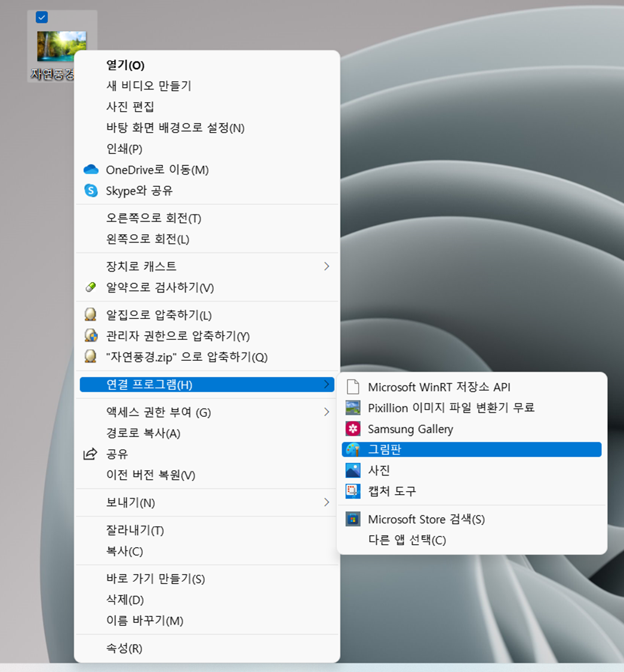Open with 사진 app in submenu
Image resolution: width=624 pixels, height=672 pixels.
(x=471, y=470)
